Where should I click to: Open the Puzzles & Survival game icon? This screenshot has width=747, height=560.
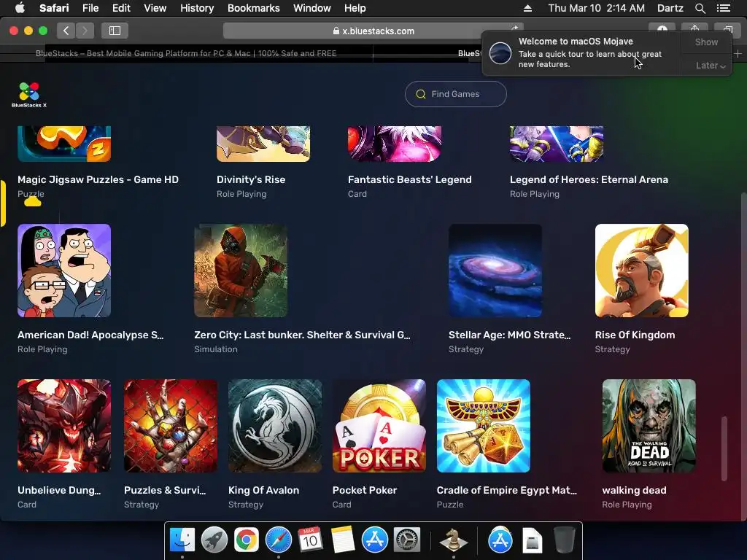point(171,426)
